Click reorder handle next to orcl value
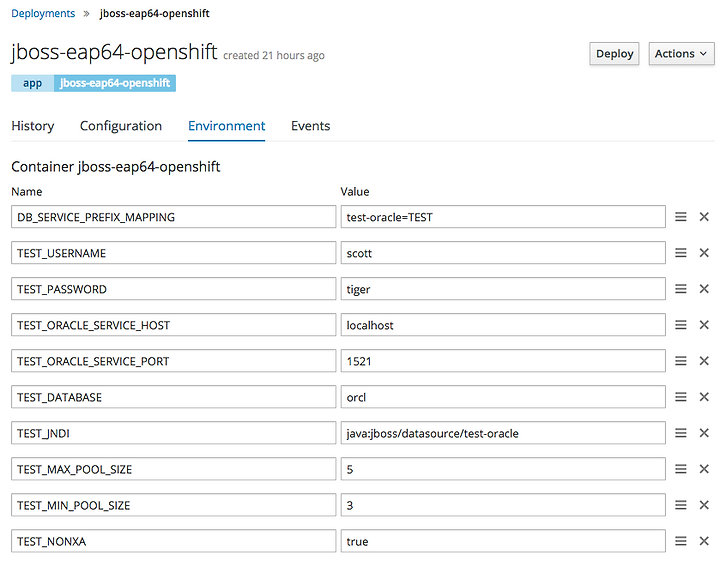The width and height of the screenshot is (720, 561). point(681,397)
